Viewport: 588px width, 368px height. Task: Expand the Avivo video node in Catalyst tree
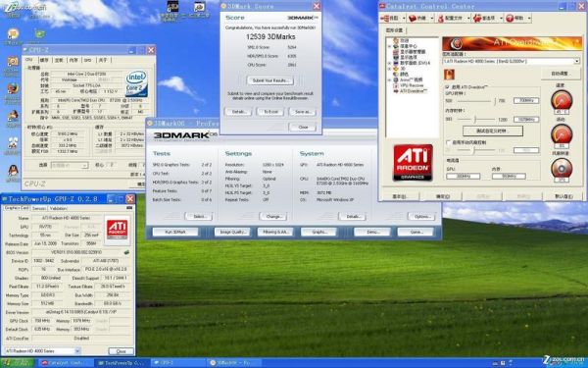pos(389,79)
